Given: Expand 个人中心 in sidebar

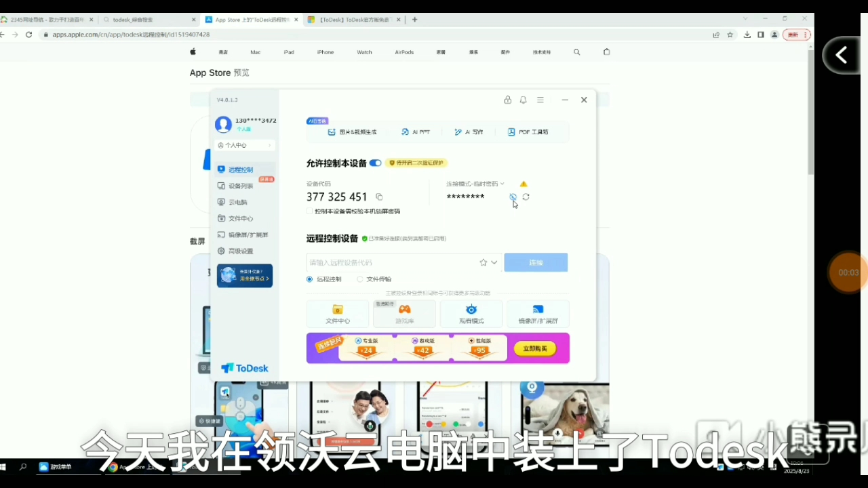Looking at the screenshot, I should click(245, 146).
